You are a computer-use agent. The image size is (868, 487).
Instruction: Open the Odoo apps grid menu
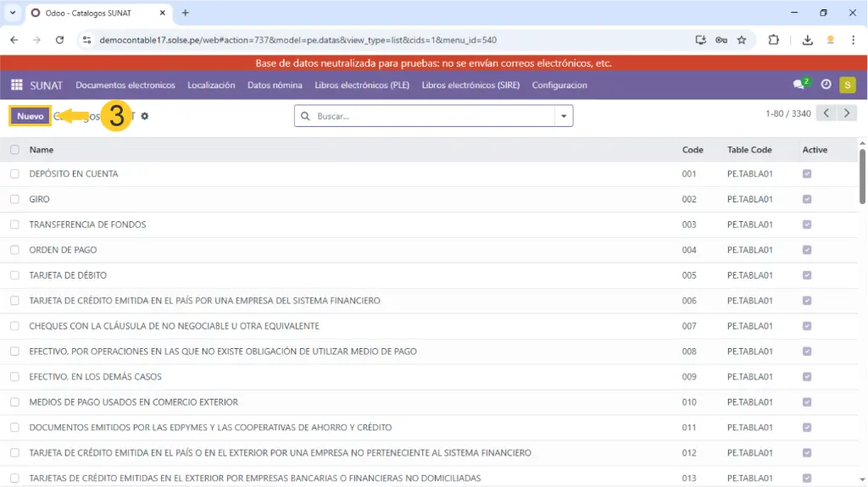[16, 85]
